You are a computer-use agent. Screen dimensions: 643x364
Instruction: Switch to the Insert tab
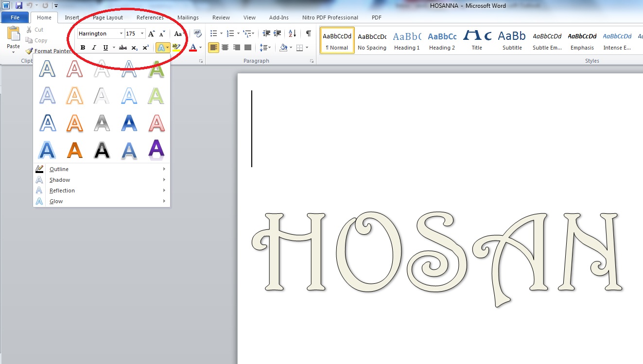72,17
